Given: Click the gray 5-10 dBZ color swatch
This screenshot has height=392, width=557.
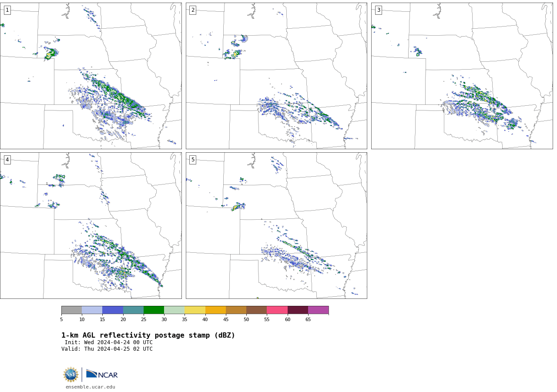Looking at the screenshot, I should point(71,310).
